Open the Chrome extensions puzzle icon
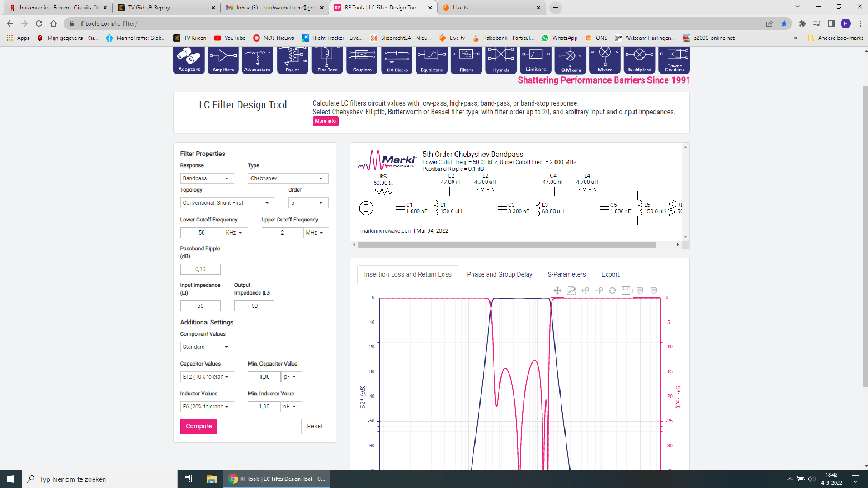 click(x=802, y=23)
